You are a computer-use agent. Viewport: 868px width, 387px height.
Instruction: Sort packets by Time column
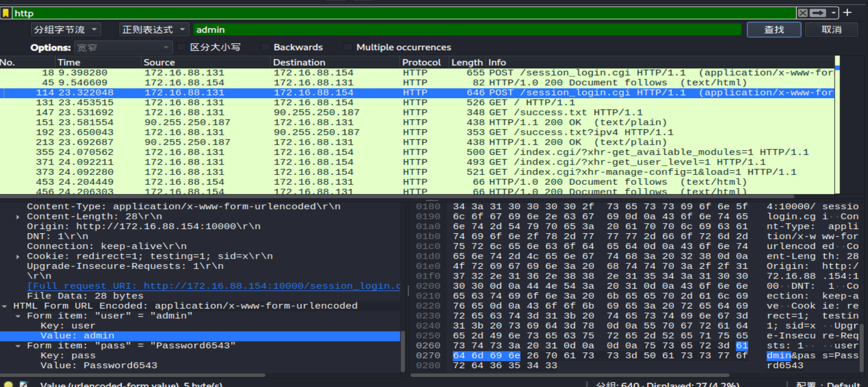click(x=98, y=62)
